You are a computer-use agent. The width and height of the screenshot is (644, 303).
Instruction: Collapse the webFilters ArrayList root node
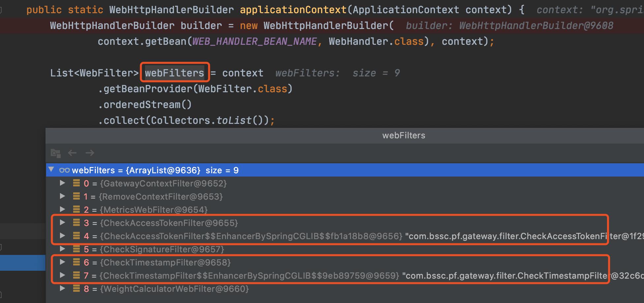[51, 170]
